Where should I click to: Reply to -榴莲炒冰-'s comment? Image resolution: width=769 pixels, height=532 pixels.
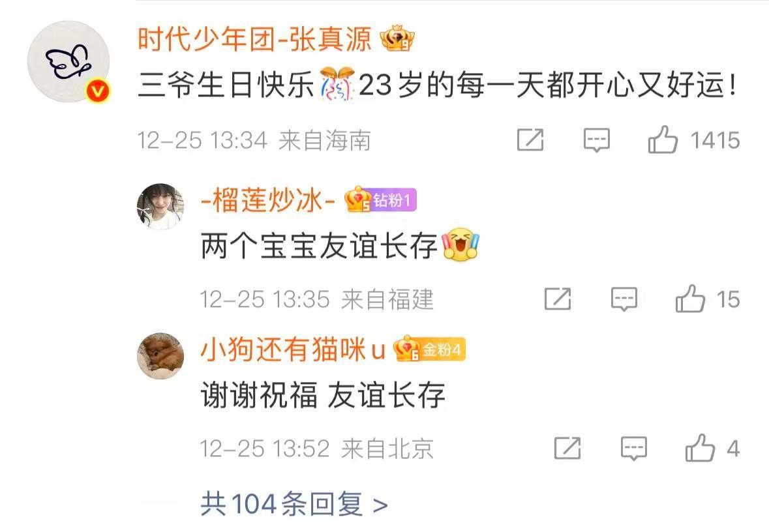(x=624, y=299)
